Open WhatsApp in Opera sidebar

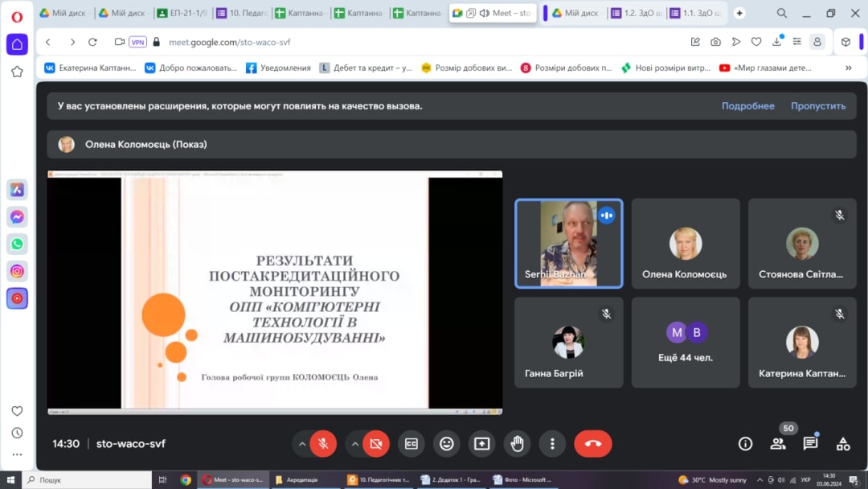(x=17, y=244)
